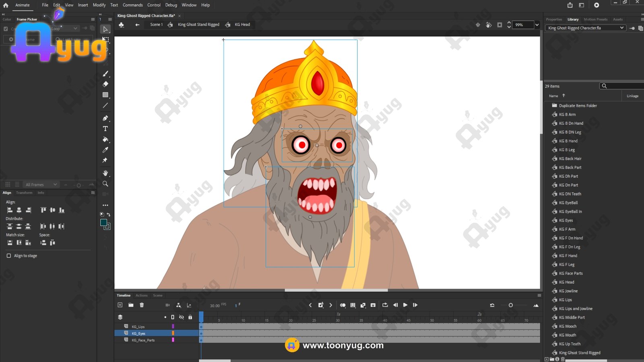Switch to the Transform tab
This screenshot has height=362, width=644.
click(24, 193)
